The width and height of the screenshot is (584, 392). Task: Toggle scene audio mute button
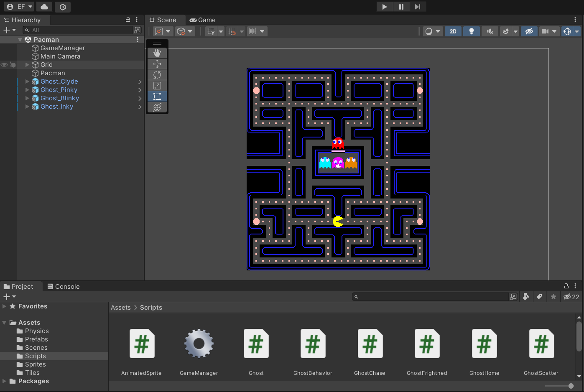pyautogui.click(x=490, y=31)
